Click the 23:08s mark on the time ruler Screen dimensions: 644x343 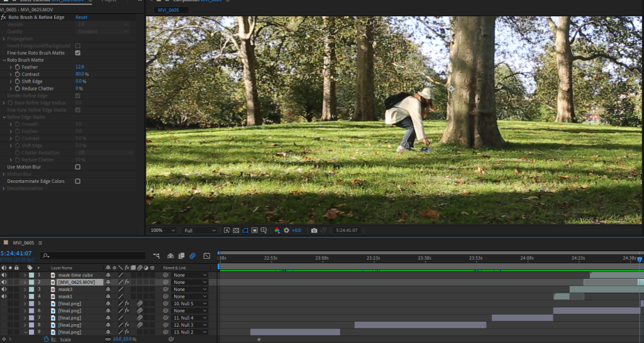322,258
